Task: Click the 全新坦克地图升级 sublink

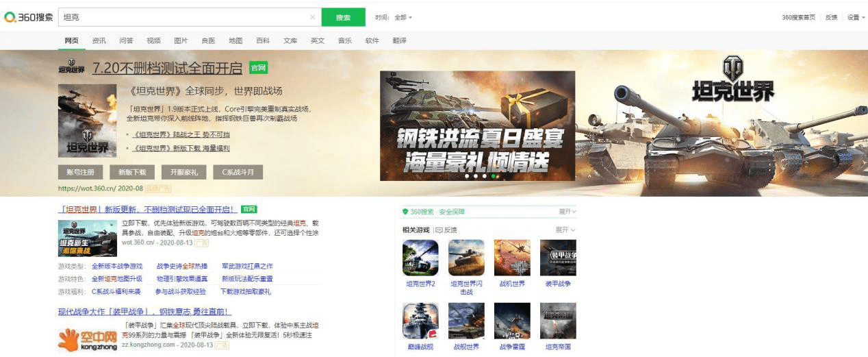Action: click(117, 279)
